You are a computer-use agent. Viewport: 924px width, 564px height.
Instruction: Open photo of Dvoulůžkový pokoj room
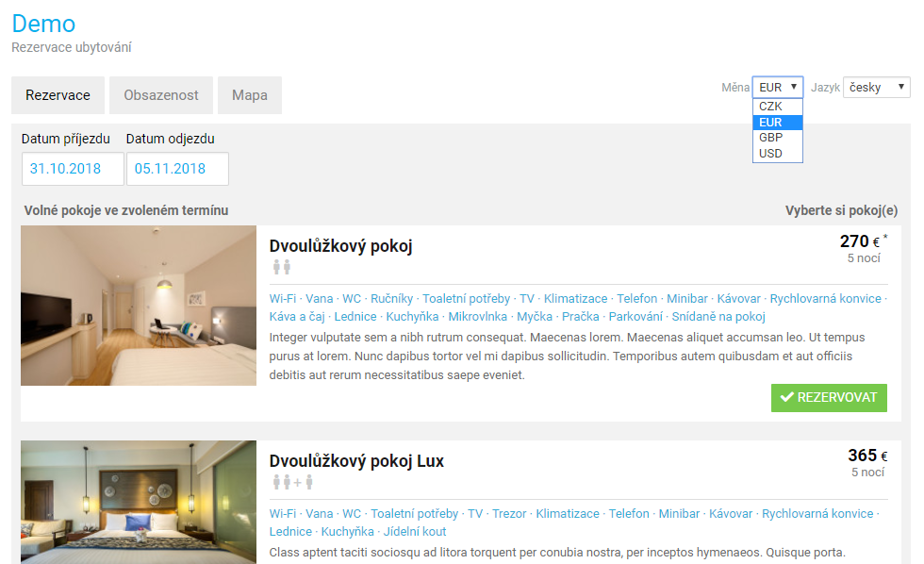[139, 306]
